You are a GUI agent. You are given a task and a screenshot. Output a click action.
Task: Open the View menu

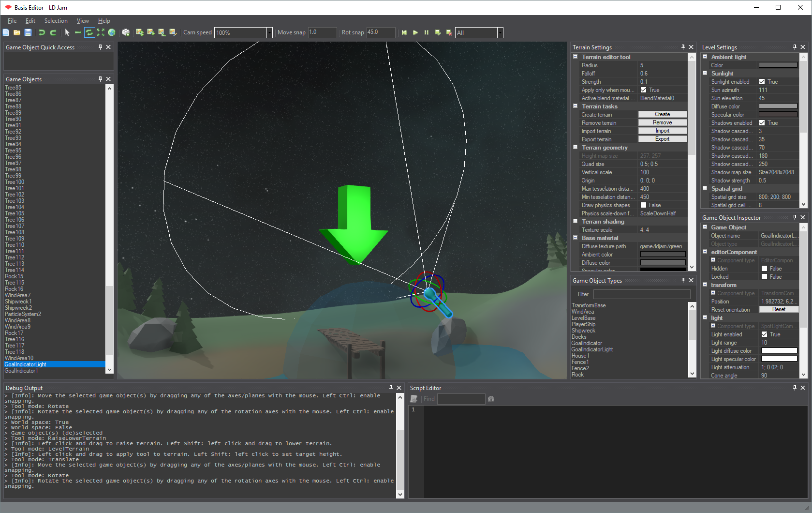point(83,21)
